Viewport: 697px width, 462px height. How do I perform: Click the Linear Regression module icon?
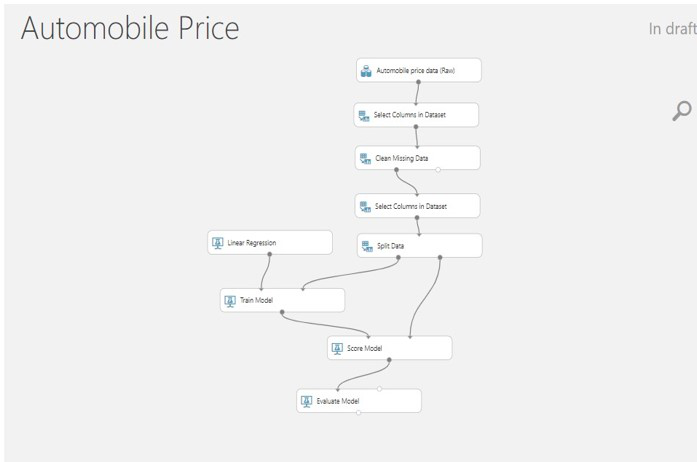(218, 243)
